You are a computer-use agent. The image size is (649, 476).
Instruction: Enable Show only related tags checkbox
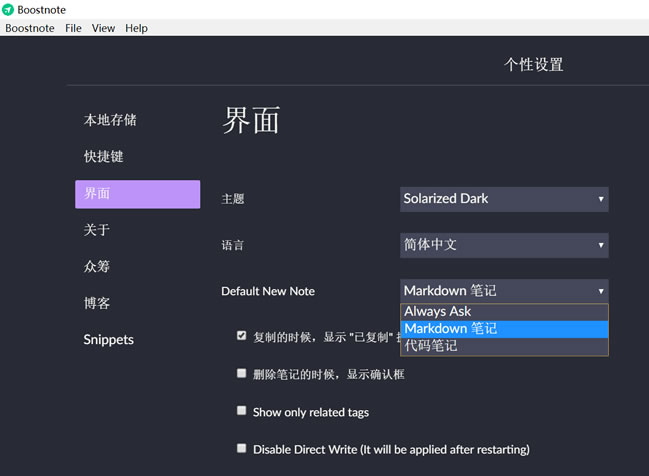241,410
